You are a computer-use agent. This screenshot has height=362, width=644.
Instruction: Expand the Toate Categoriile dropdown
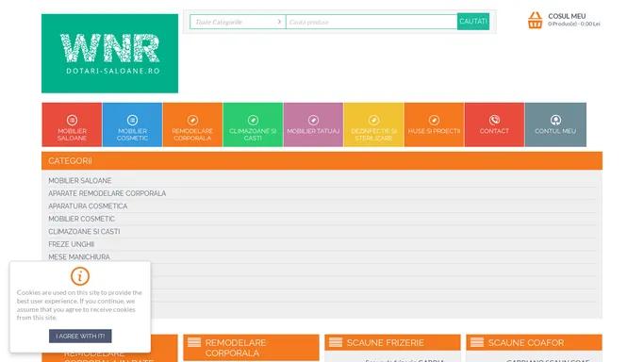pos(238,22)
